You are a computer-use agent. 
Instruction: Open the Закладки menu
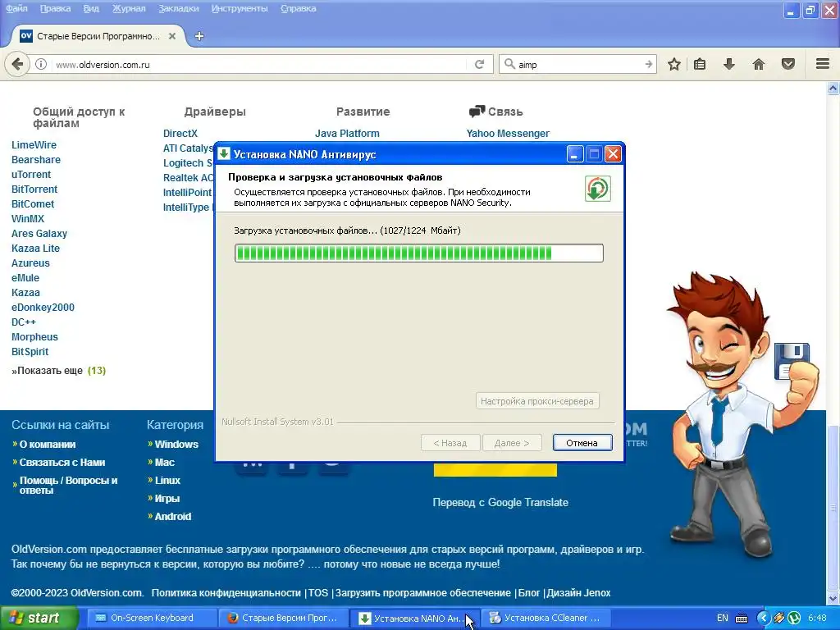click(x=178, y=8)
